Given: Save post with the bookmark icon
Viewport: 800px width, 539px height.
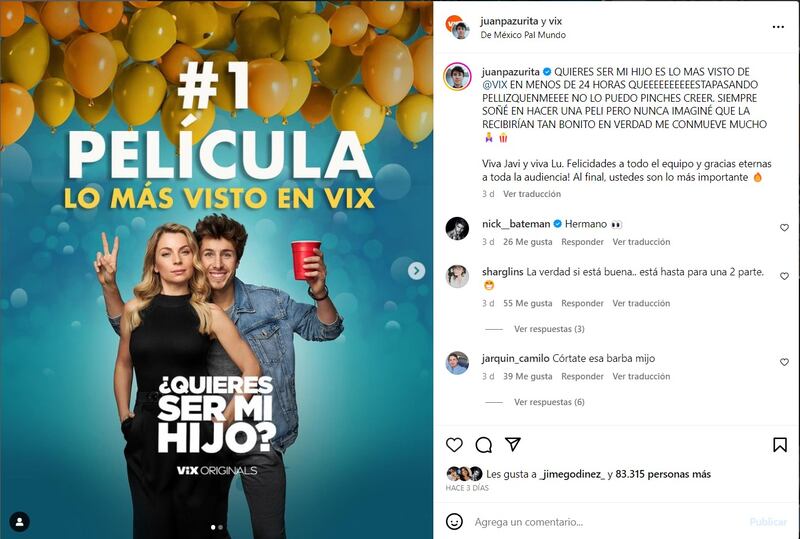Looking at the screenshot, I should [780, 445].
